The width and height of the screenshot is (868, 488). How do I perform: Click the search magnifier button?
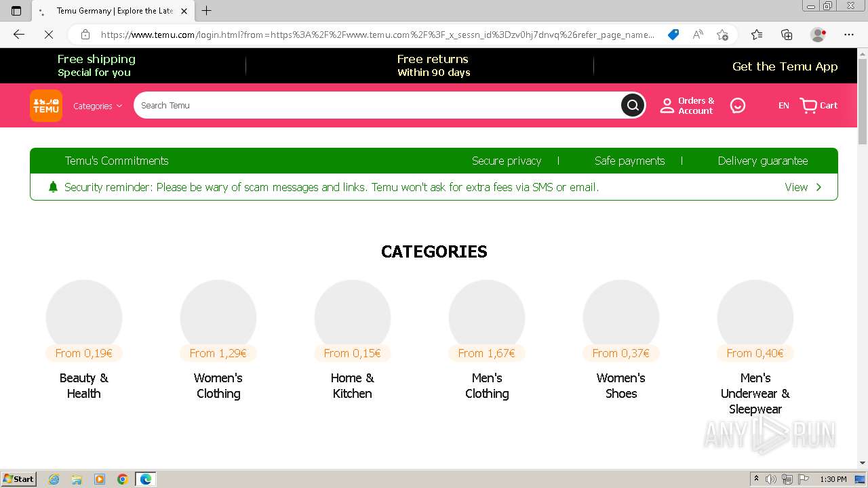[x=633, y=105]
